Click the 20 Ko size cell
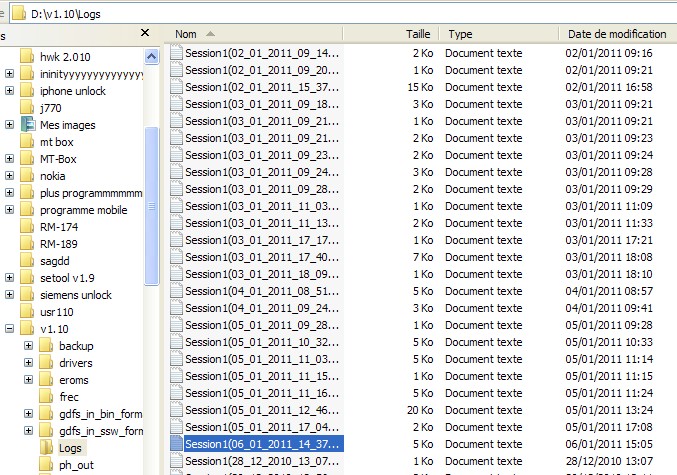Viewport: 677px width, 475px height. click(420, 410)
